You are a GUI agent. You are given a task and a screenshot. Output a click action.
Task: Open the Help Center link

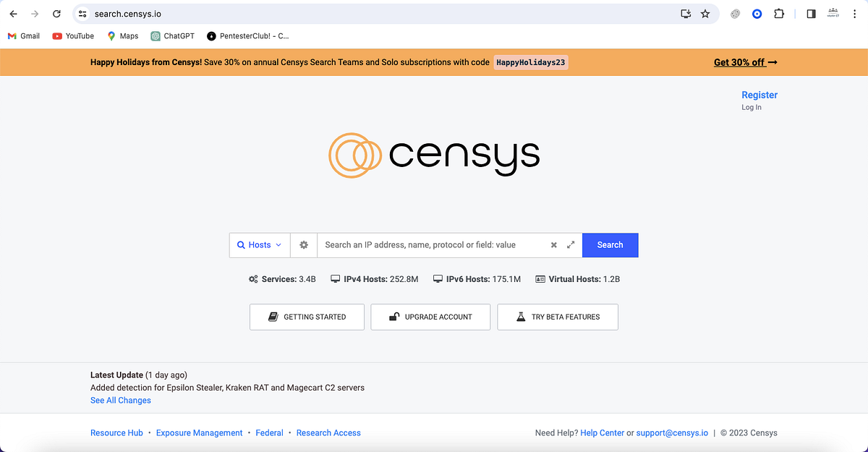click(x=603, y=433)
